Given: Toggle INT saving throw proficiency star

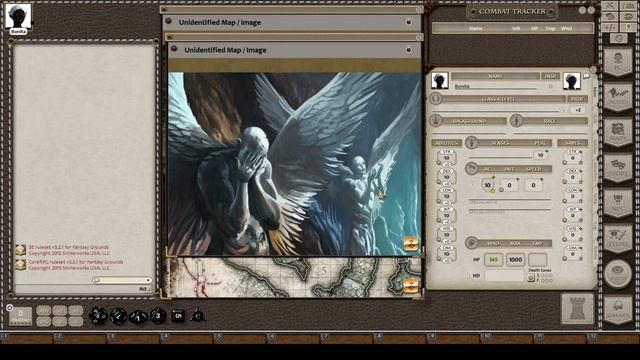Looking at the screenshot, I should tap(581, 220).
